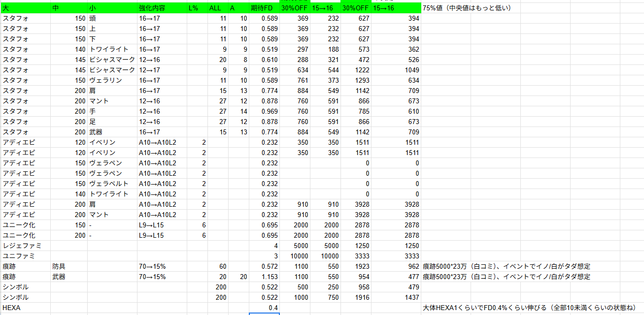Click the 188 value cell
644x315 pixels.
326,49
